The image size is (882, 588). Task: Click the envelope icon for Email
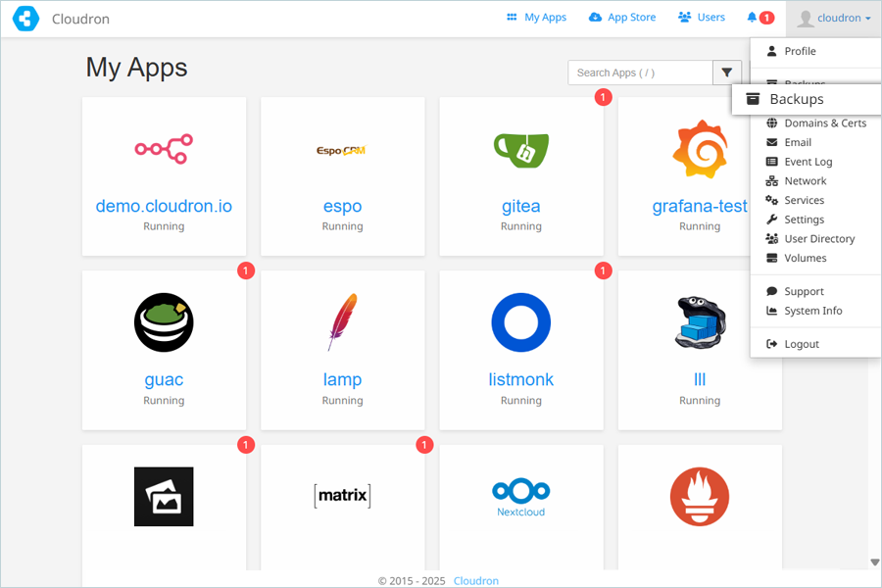[772, 142]
